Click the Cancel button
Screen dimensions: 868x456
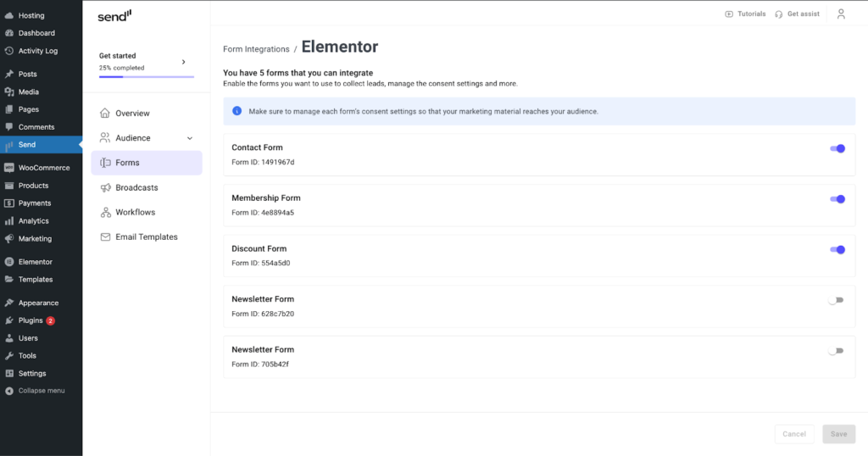point(794,434)
